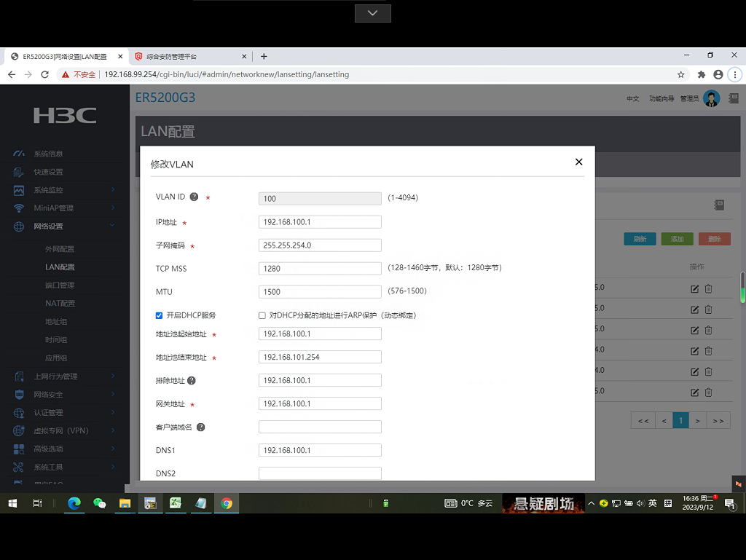Click the VLAN ID help question mark icon

[x=194, y=197]
